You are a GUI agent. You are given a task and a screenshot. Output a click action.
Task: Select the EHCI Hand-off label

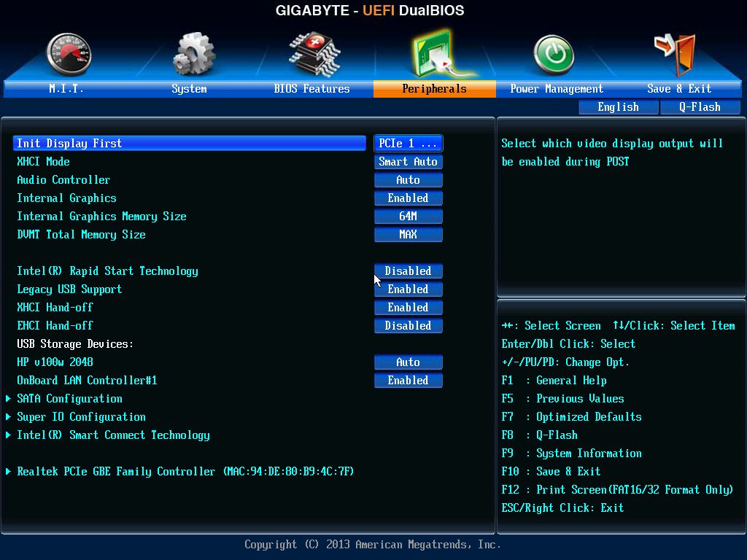(55, 326)
